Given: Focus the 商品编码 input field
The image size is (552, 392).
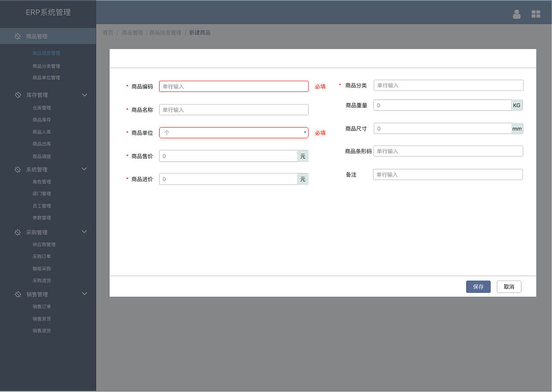Looking at the screenshot, I should tap(234, 87).
